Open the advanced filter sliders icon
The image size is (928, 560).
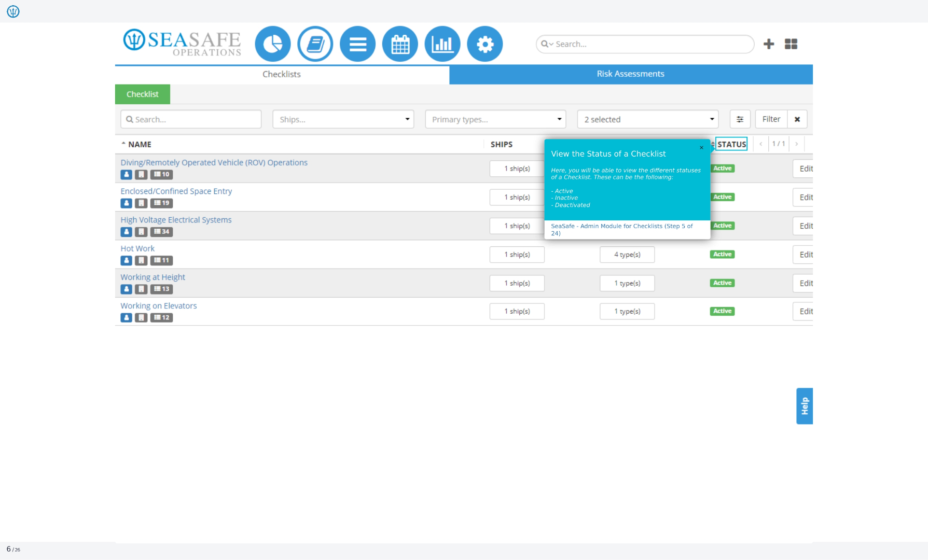740,119
